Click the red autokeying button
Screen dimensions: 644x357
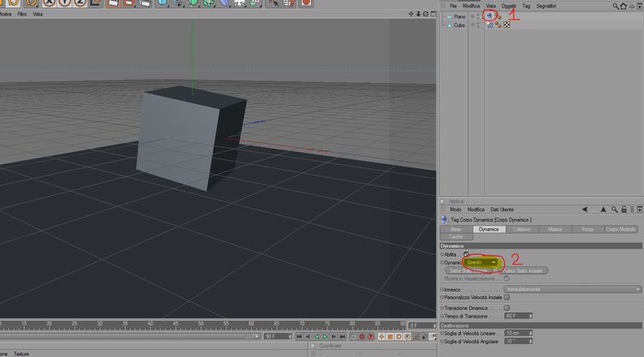click(362, 337)
